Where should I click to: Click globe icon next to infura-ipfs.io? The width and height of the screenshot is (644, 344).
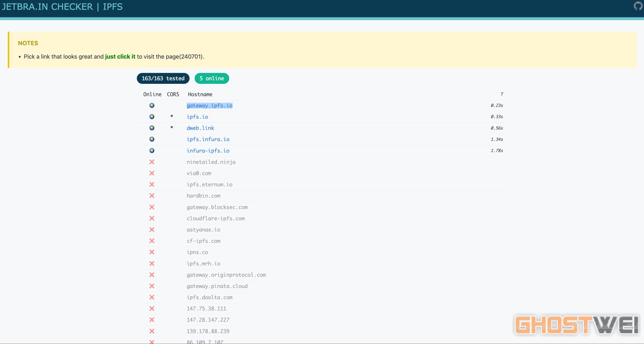[x=152, y=151]
